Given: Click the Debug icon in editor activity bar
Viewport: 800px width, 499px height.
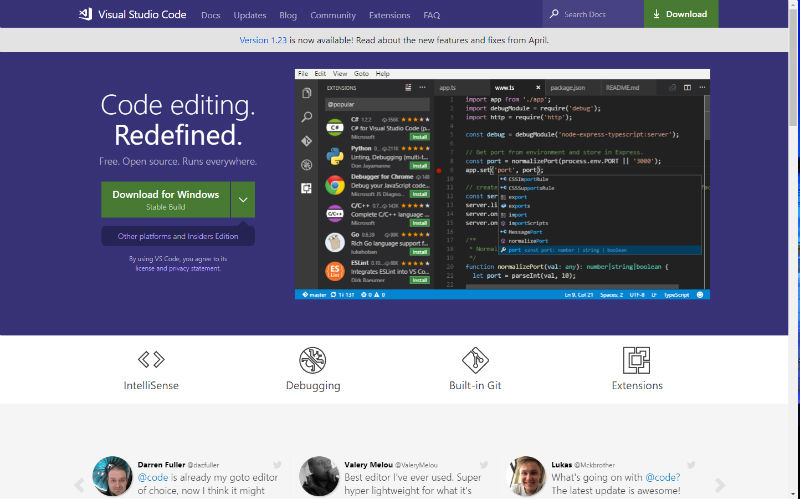Looking at the screenshot, I should (x=307, y=164).
